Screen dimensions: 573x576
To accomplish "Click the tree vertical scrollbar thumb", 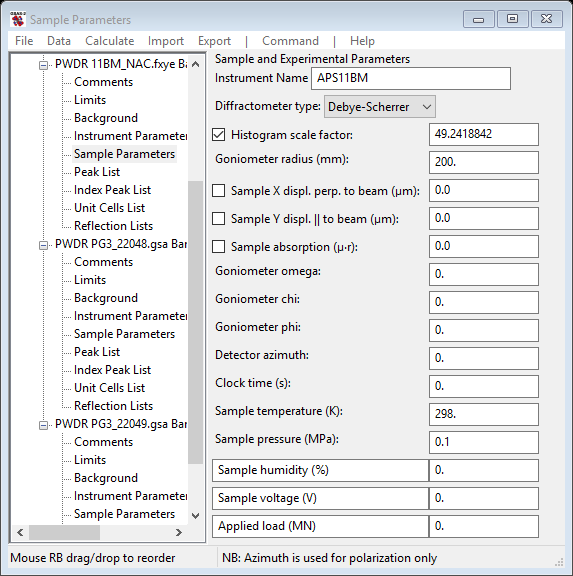I will [x=196, y=323].
